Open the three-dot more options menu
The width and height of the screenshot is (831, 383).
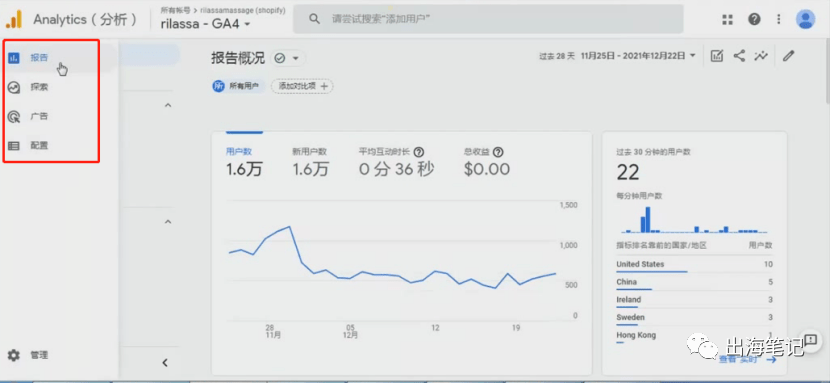(x=779, y=19)
